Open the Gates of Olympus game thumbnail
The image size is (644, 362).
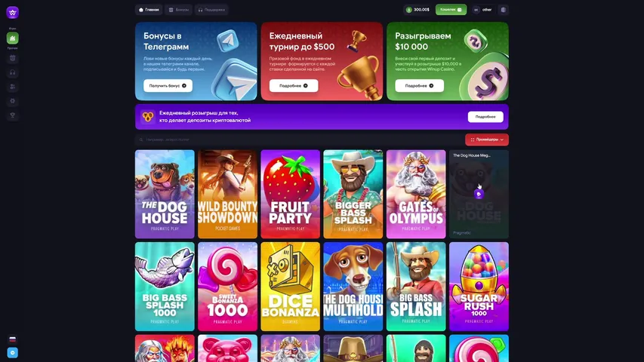click(x=416, y=194)
